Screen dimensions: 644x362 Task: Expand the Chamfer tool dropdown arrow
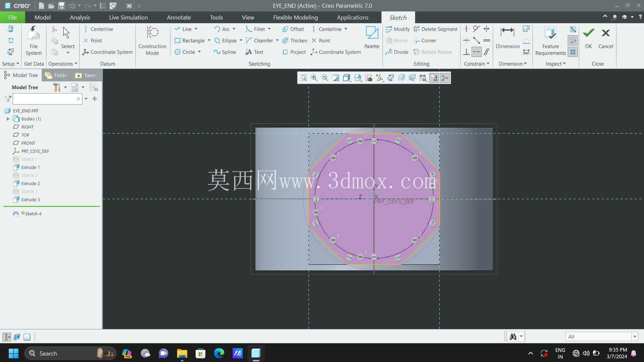click(277, 41)
